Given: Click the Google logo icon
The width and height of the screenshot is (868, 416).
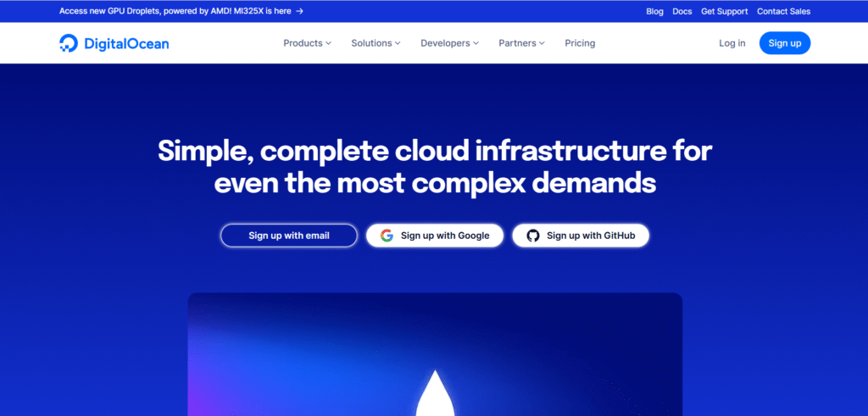Looking at the screenshot, I should coord(387,236).
